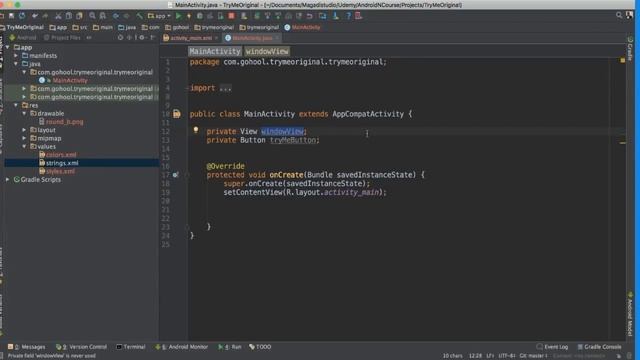
Task: Click the class gutter icon at line 10
Action: (176, 114)
